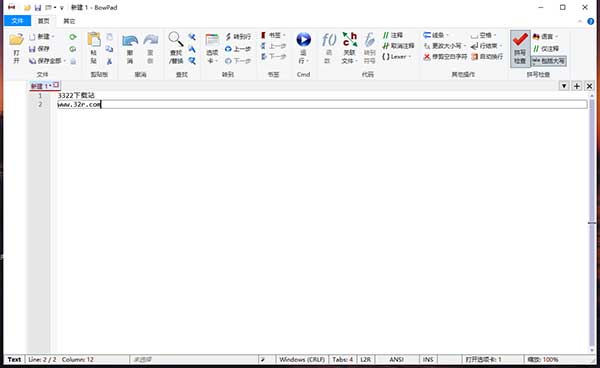The image size is (600, 368).
Task: Add a new tab with the plus button
Action: click(x=577, y=86)
